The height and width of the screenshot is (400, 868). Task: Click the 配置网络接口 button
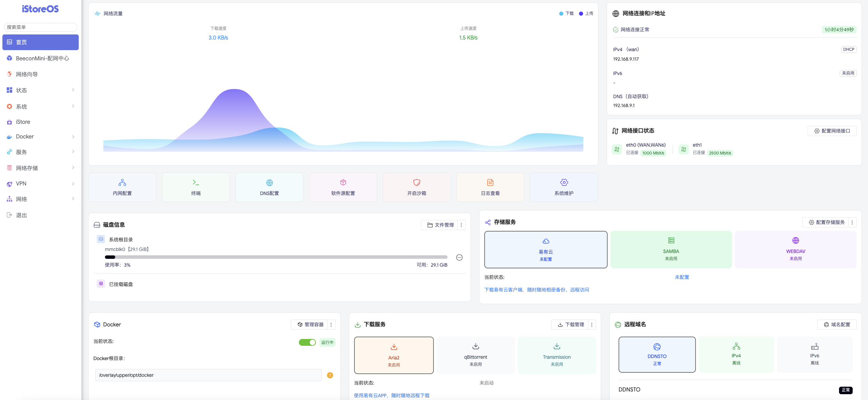pyautogui.click(x=832, y=131)
